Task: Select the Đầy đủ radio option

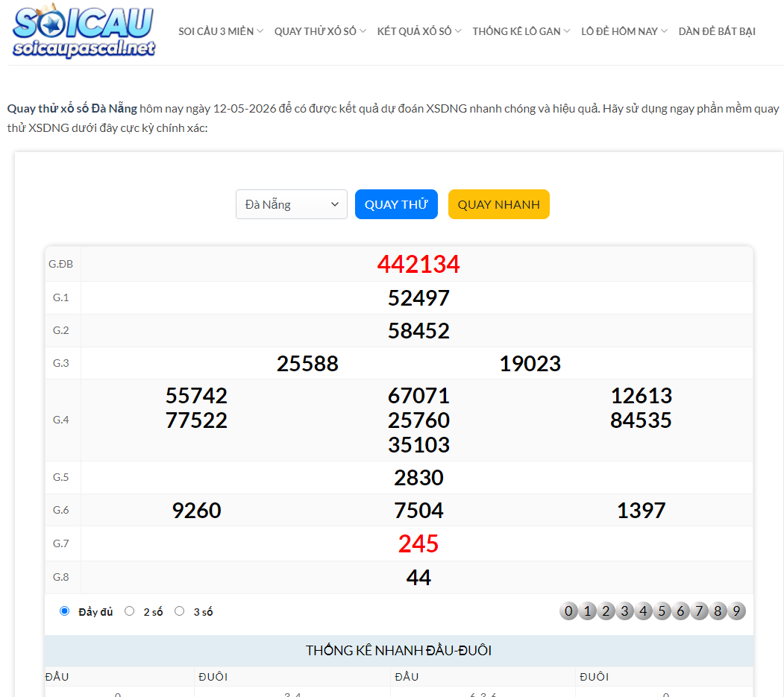Action: point(64,611)
